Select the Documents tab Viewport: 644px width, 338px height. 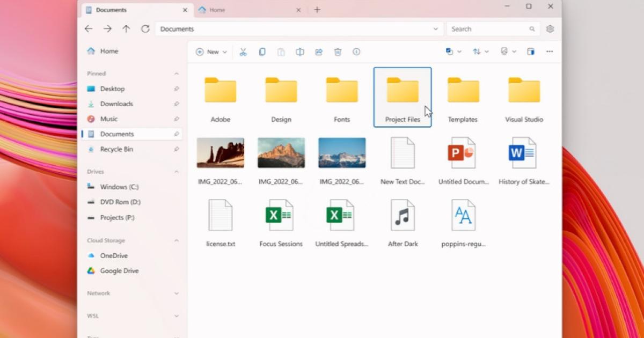pyautogui.click(x=136, y=10)
